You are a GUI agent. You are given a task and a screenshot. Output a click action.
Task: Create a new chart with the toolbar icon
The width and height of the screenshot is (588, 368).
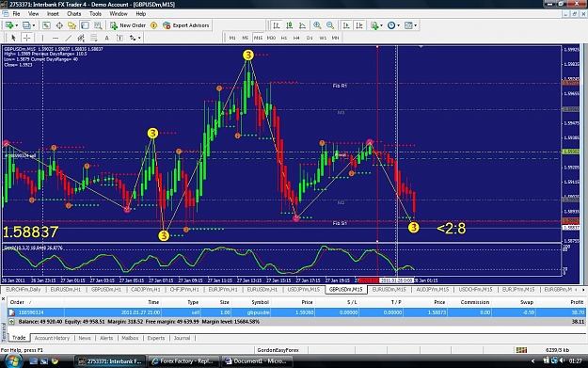pos(9,25)
